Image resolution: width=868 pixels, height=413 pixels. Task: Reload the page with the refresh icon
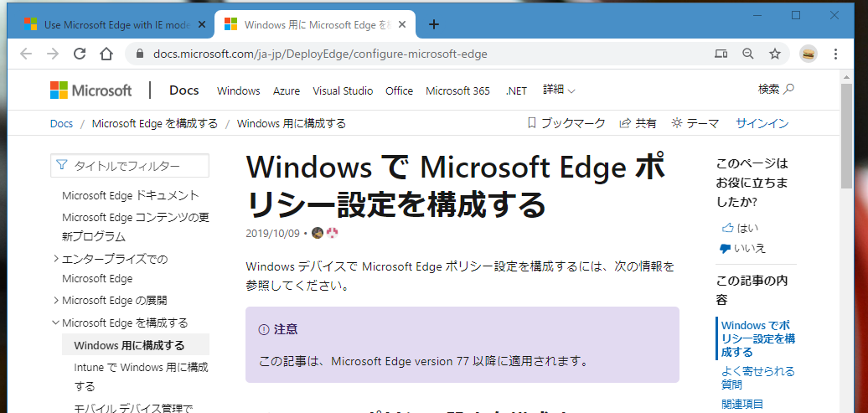point(80,54)
